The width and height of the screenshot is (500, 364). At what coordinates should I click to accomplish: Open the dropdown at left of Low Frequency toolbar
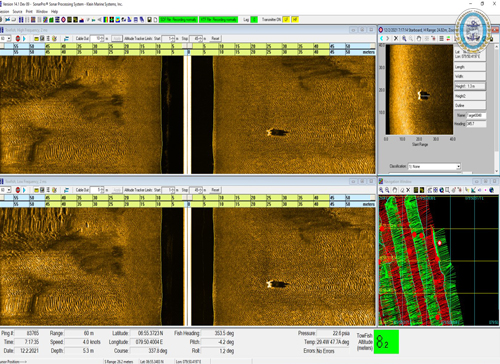coord(6,190)
